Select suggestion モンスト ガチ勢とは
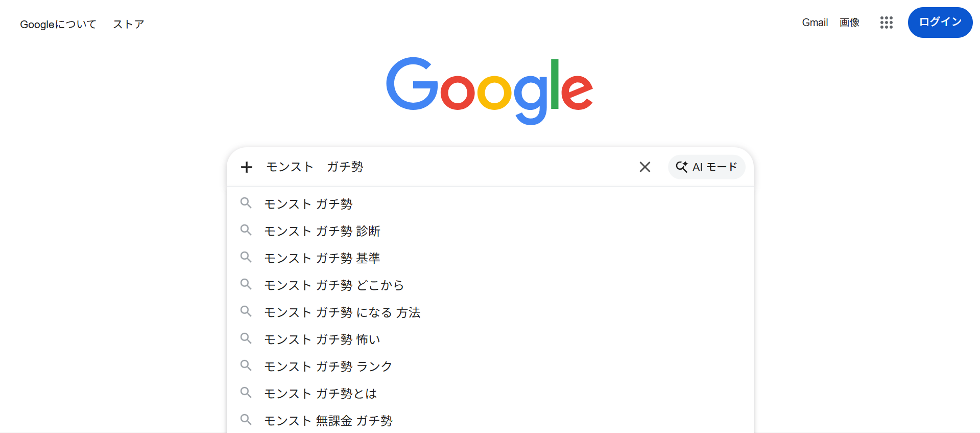 click(321, 394)
